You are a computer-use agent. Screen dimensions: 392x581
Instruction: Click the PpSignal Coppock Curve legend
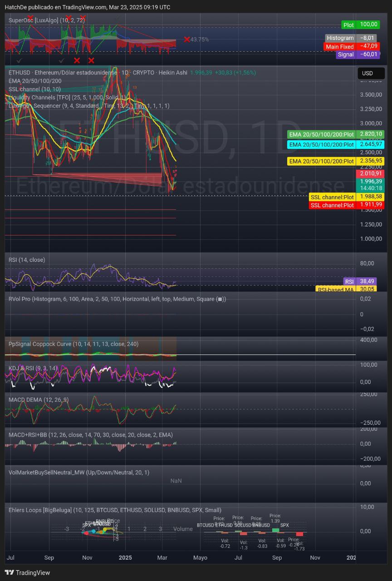[73, 344]
